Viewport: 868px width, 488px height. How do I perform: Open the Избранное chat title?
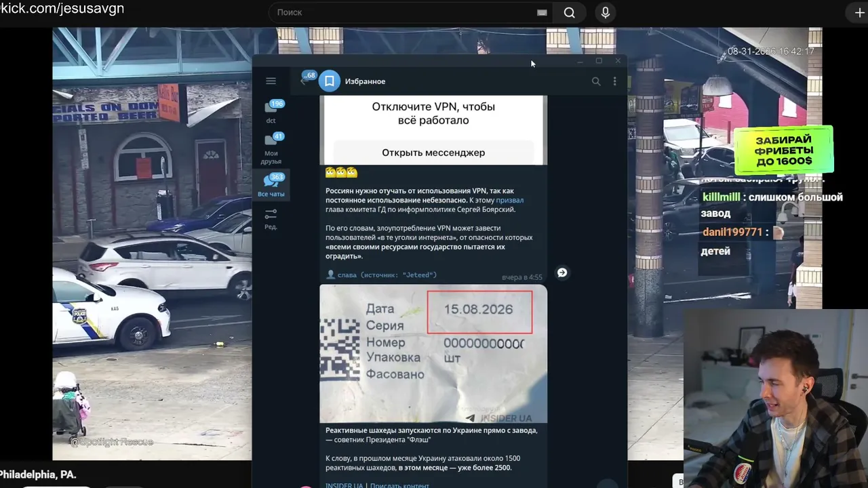pos(365,81)
